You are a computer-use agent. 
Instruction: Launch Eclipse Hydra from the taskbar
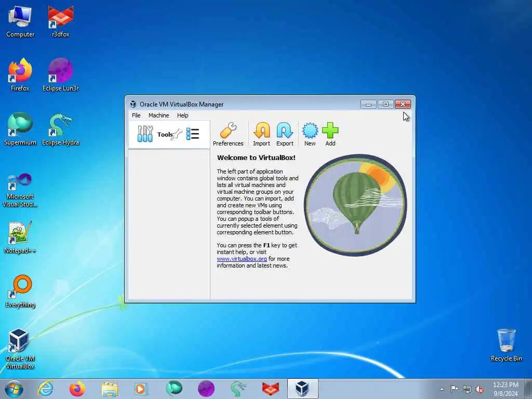click(238, 389)
